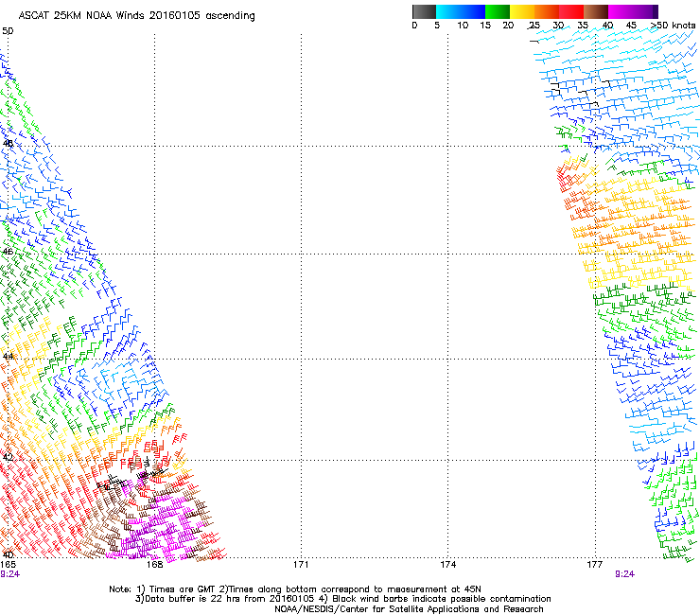This screenshot has width=700, height=615.
Task: Click the "9:24" time right of longitude 177
Action: [624, 574]
